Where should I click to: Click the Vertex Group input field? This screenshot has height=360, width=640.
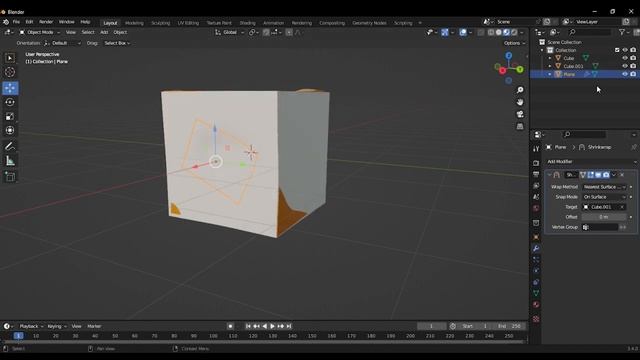600,227
